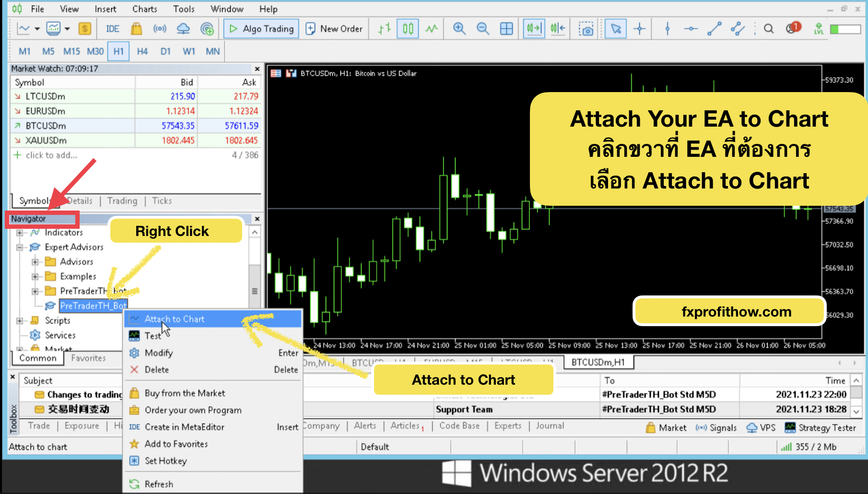Switch to Ticks tab in Market Watch
This screenshot has height=494, width=868.
[162, 201]
